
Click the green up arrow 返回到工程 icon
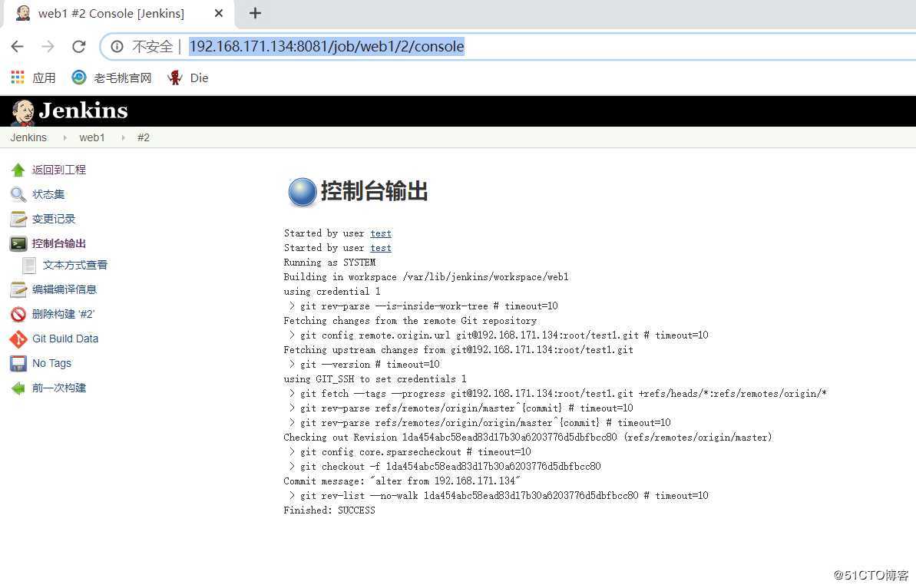(x=18, y=170)
